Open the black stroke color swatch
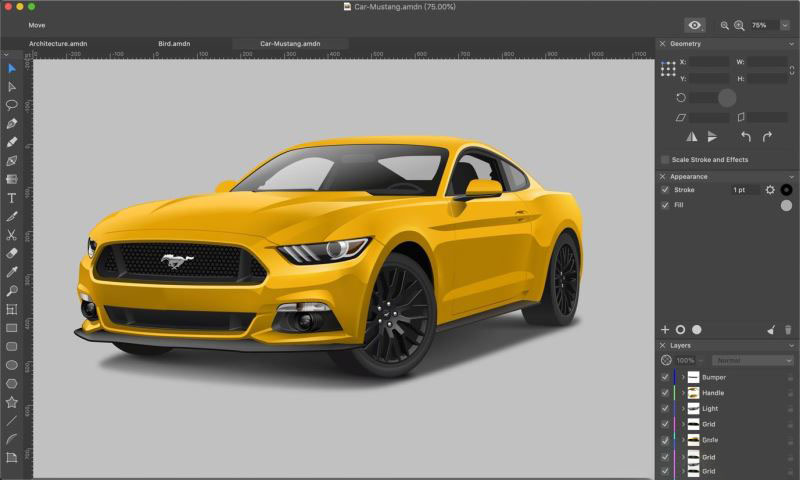The image size is (800, 480). click(x=786, y=190)
